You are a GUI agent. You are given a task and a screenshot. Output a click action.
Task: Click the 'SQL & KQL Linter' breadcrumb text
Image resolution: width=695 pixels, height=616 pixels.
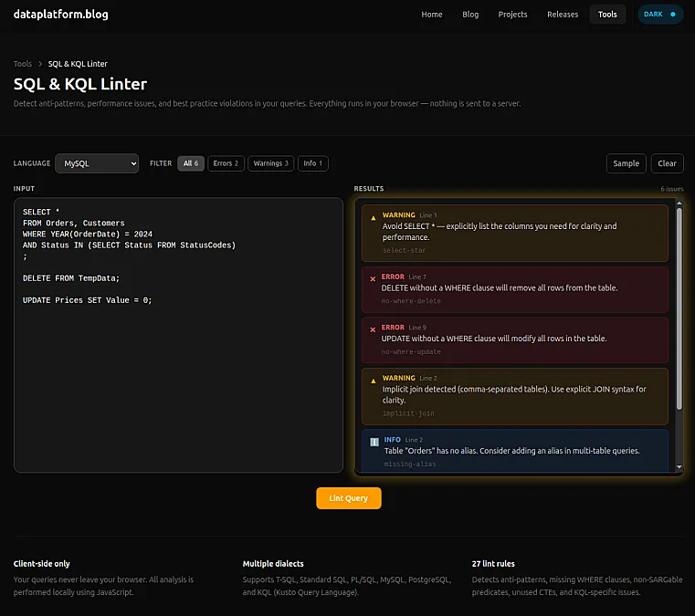coord(78,64)
